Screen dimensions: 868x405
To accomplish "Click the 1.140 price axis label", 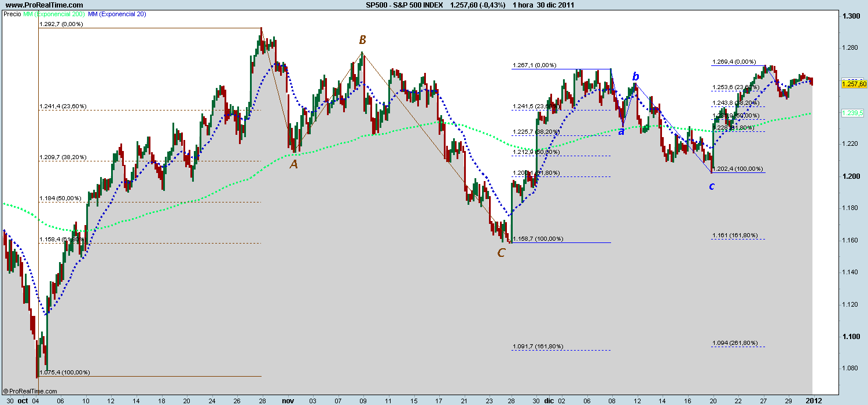I will 850,273.
